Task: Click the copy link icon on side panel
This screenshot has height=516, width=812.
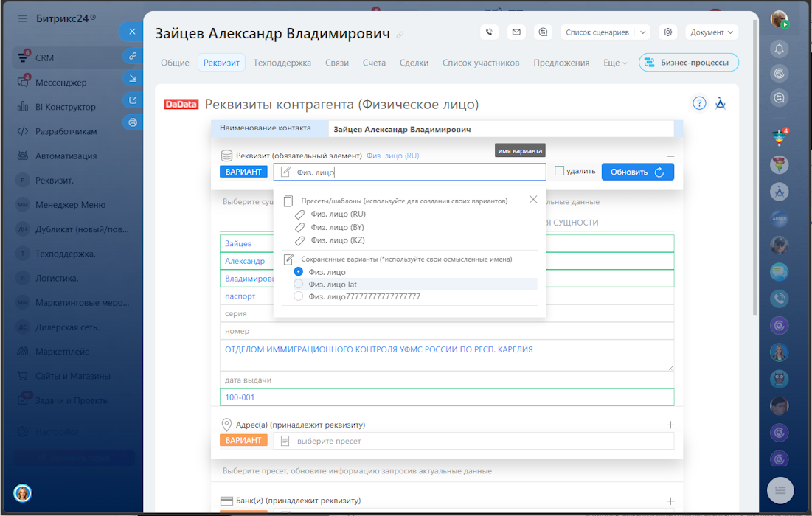Action: coord(133,55)
